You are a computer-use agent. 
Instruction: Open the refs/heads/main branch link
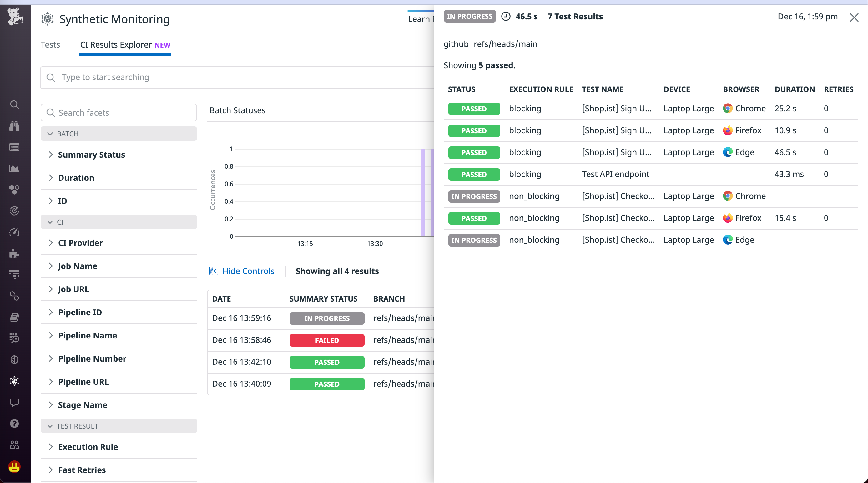(x=505, y=44)
